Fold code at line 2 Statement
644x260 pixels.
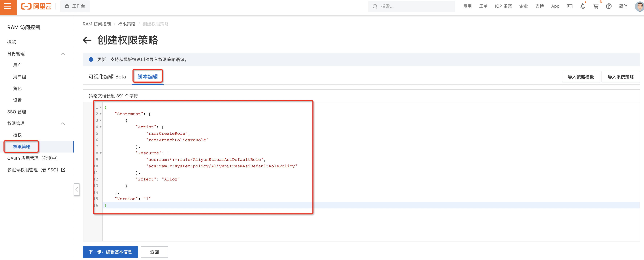[x=101, y=114]
